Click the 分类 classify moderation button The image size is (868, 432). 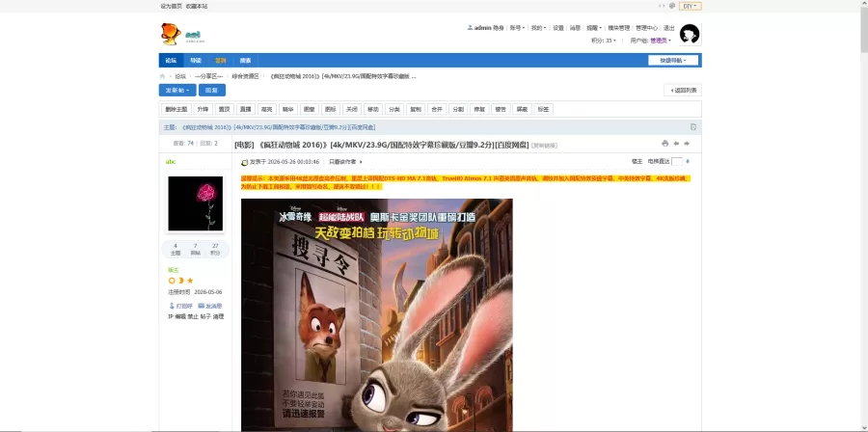[394, 110]
